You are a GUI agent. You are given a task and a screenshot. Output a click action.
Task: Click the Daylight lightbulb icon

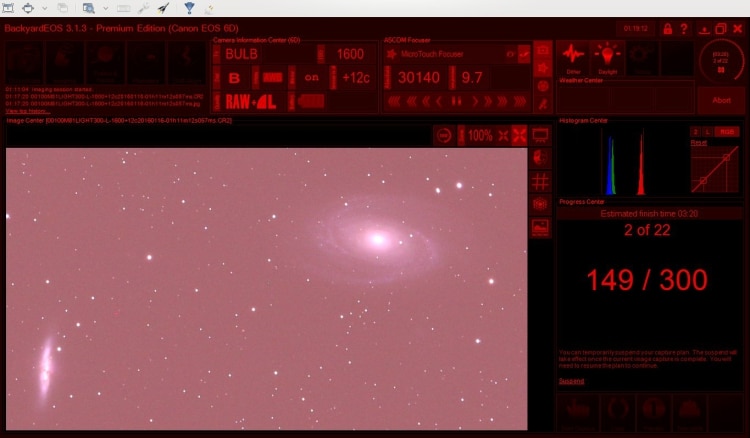pyautogui.click(x=607, y=58)
